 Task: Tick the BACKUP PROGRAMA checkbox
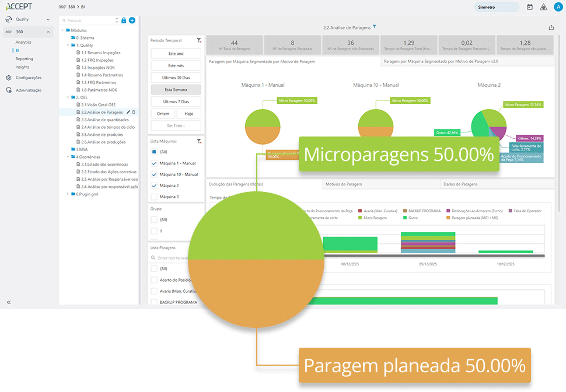154,302
